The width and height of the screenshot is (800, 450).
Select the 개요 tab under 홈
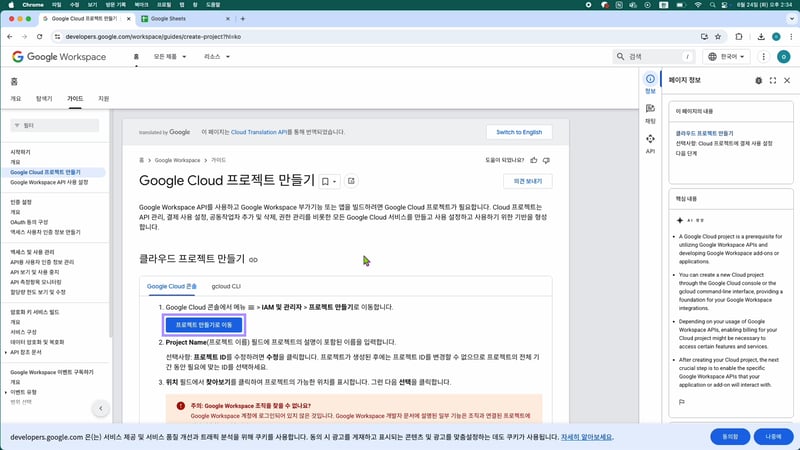(16, 98)
